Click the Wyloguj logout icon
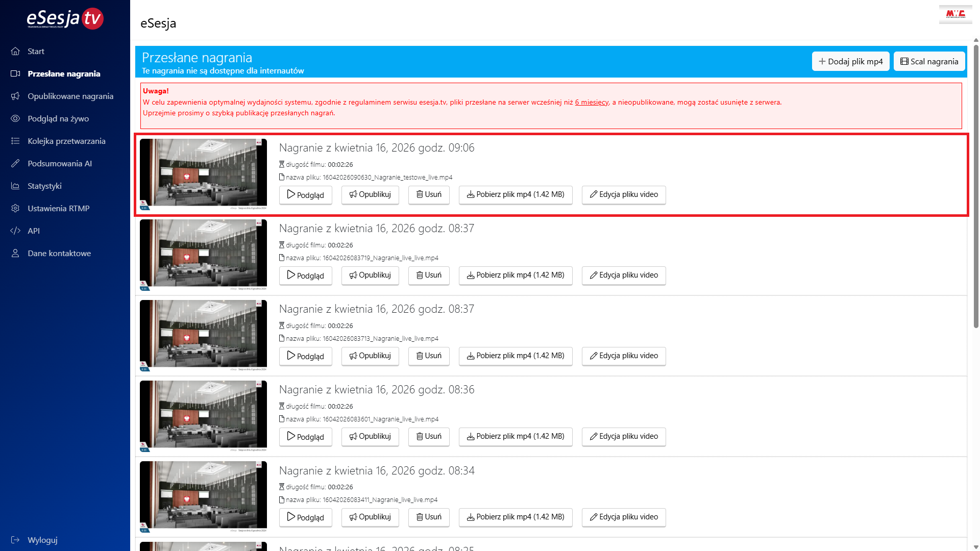 15,540
